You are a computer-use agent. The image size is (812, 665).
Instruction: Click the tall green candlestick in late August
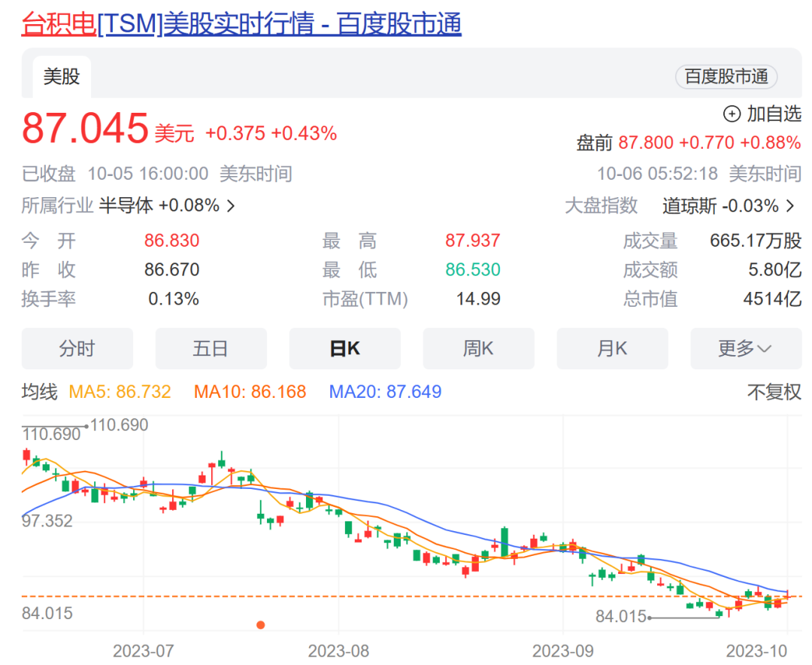[x=504, y=542]
